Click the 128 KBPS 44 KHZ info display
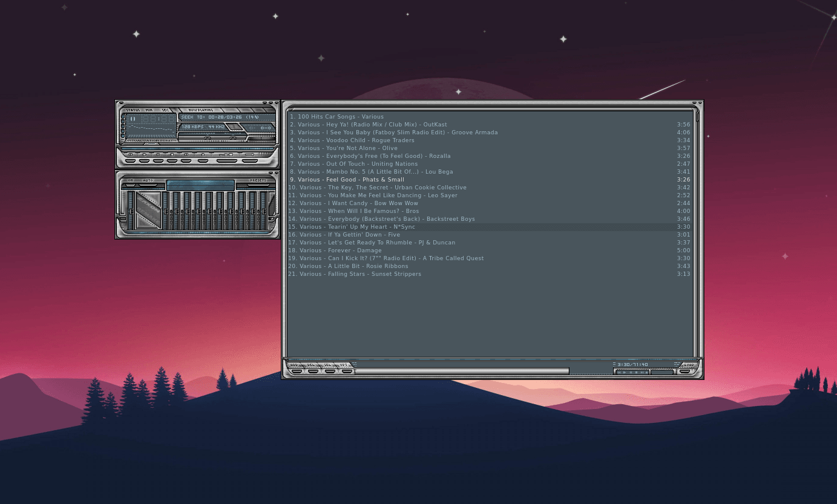Screen dimensions: 837x504 (203, 127)
